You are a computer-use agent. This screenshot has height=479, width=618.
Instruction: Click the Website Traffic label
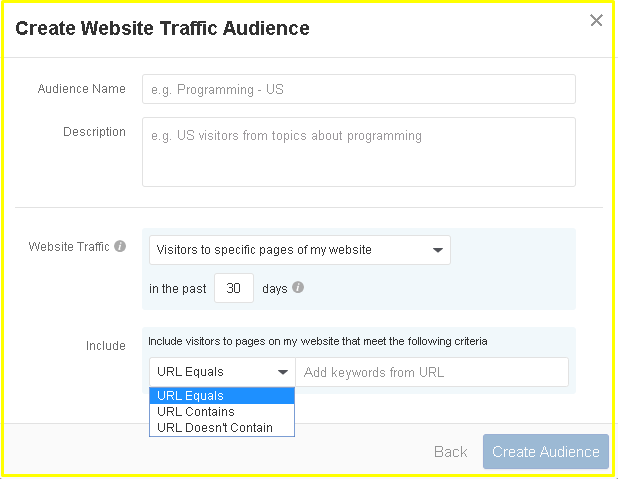pyautogui.click(x=69, y=246)
